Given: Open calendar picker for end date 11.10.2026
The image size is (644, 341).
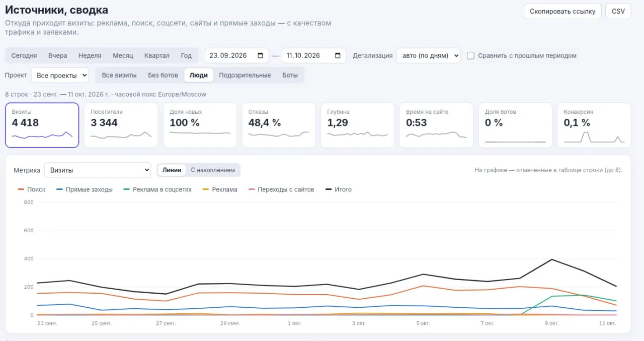Looking at the screenshot, I should [x=337, y=55].
